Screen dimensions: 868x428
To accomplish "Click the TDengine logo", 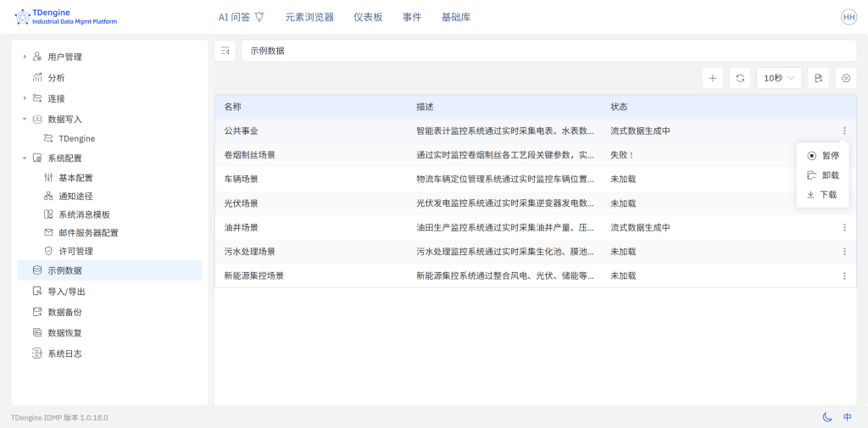I will pyautogui.click(x=66, y=17).
